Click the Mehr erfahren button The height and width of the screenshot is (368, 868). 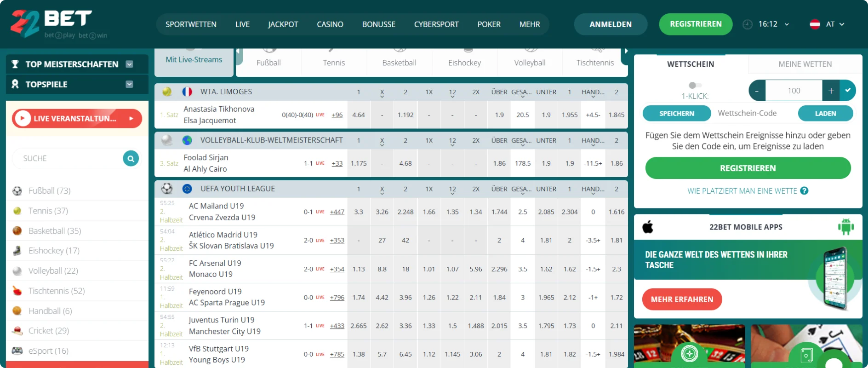point(682,299)
